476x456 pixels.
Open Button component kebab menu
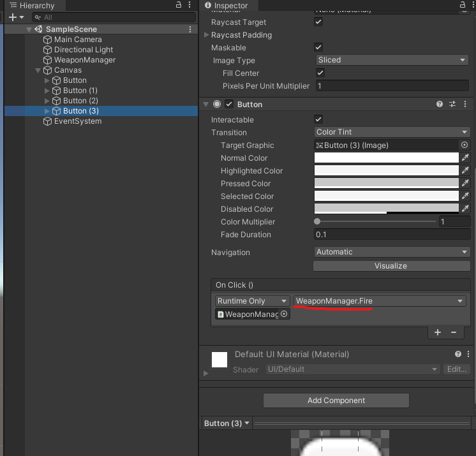(x=465, y=105)
